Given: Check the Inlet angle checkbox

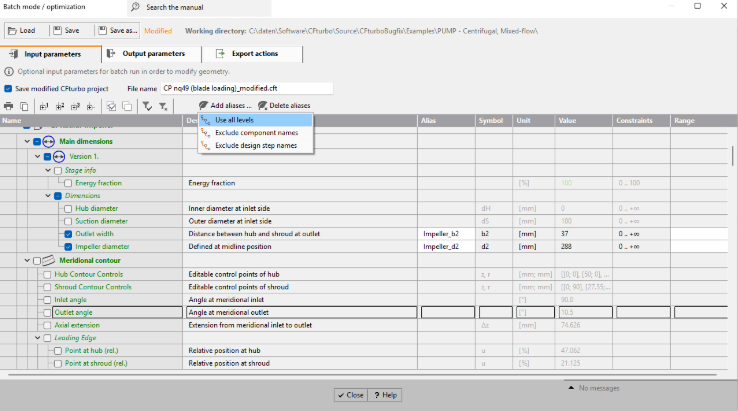Looking at the screenshot, I should [x=47, y=300].
